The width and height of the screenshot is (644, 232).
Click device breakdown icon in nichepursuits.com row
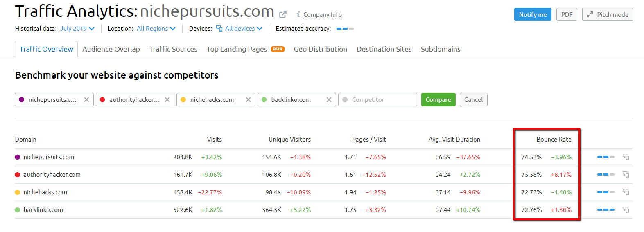(626, 157)
